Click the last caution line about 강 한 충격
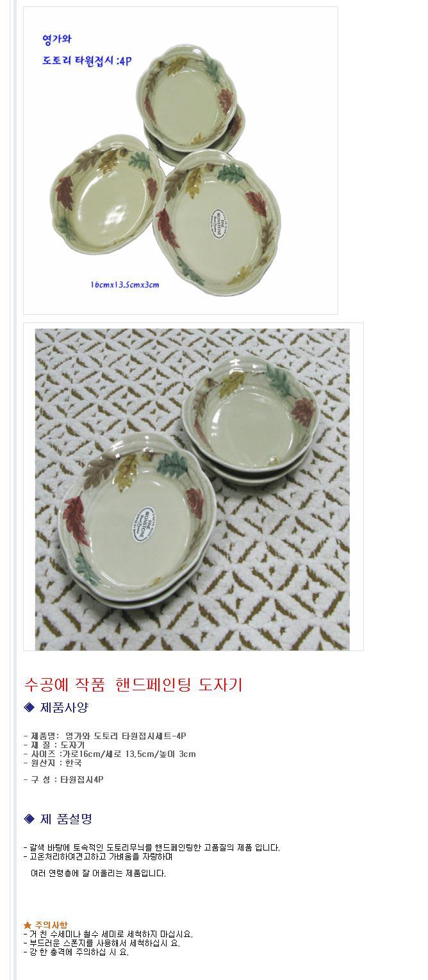Viewport: 428px width, 980px height. pos(76,952)
